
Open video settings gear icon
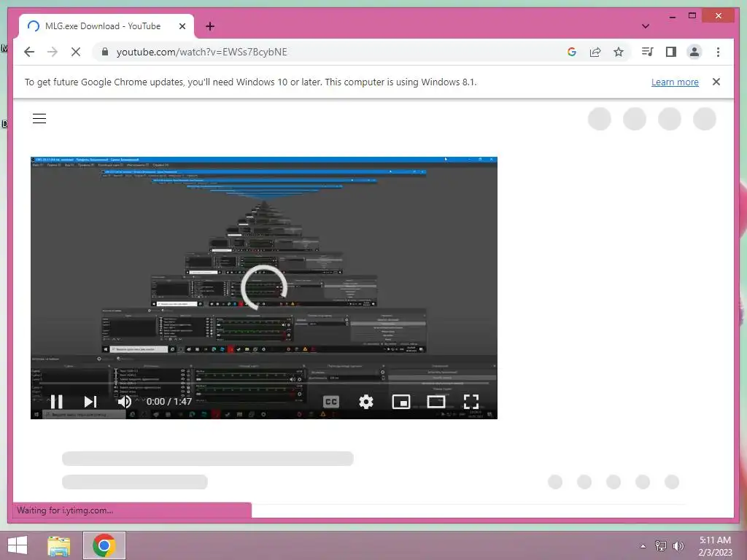point(366,402)
